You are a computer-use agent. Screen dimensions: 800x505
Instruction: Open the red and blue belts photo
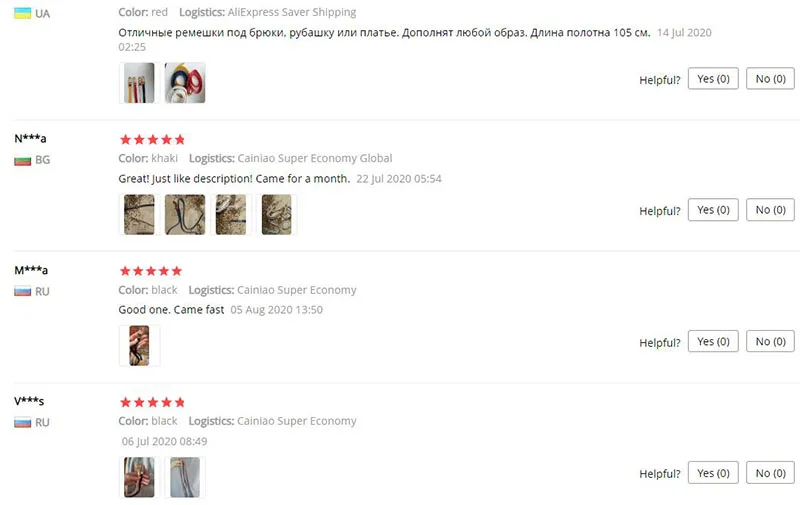coord(185,83)
